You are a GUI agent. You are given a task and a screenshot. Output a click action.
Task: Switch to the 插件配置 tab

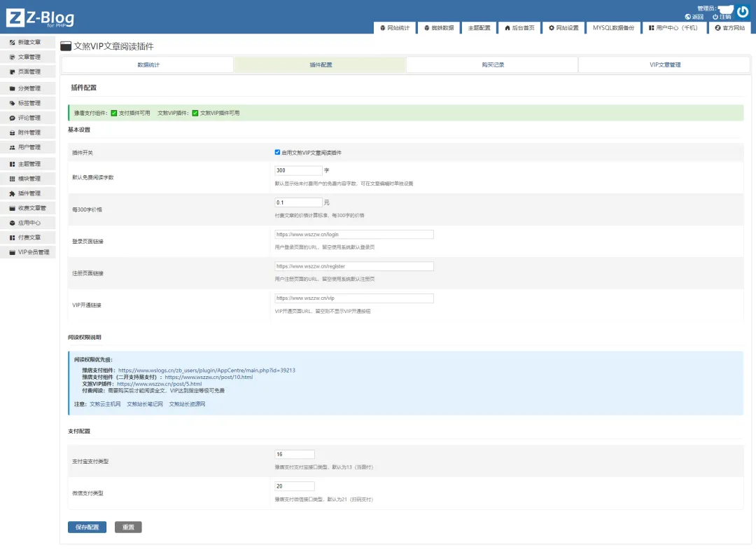[320, 64]
